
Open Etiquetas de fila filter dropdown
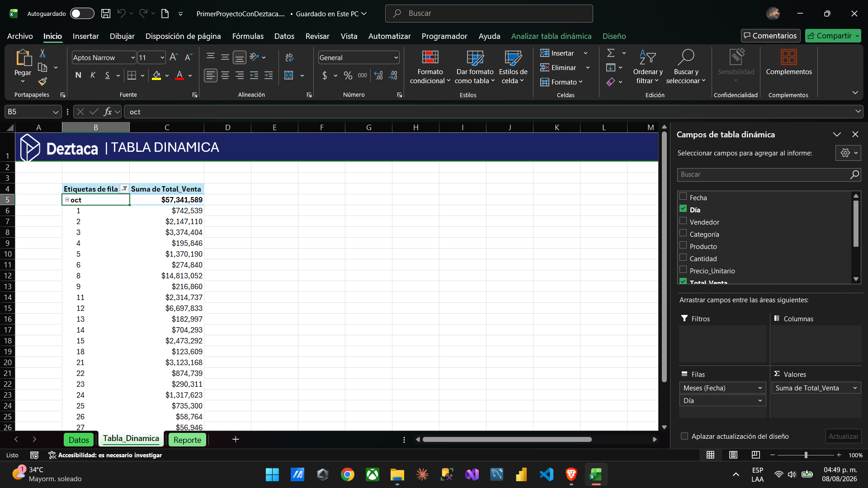(124, 189)
